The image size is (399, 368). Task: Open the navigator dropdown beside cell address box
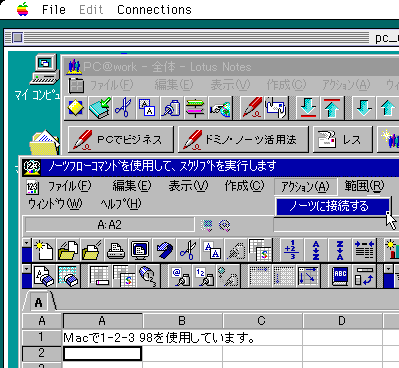[207, 225]
